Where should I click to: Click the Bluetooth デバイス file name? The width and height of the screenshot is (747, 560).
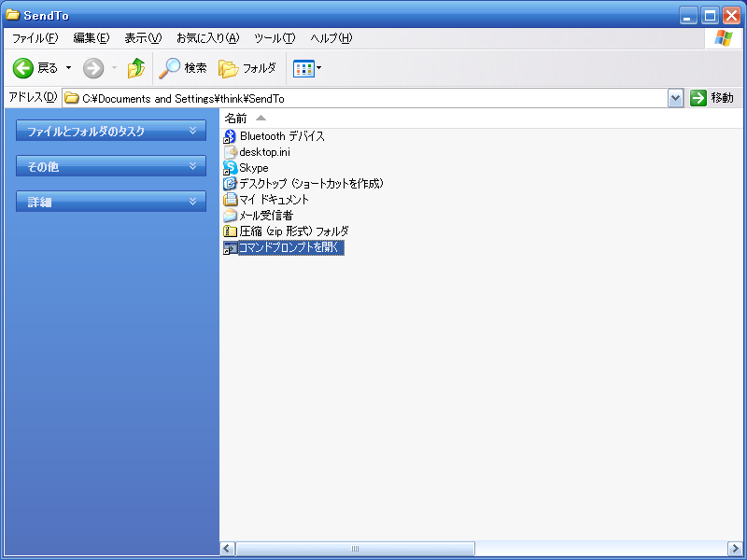[282, 136]
